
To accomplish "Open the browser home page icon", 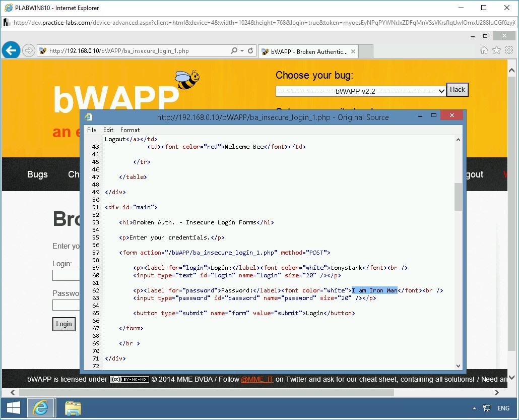I will [x=484, y=50].
